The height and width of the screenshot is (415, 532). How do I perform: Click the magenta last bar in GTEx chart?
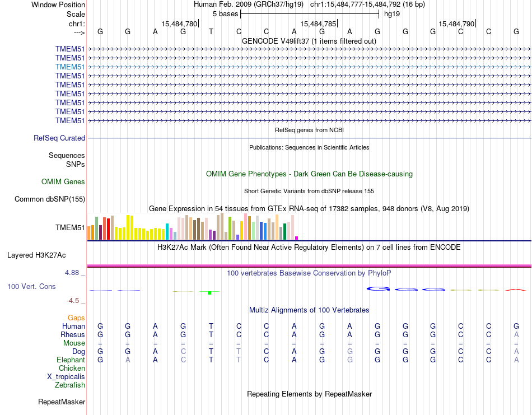pos(297,238)
